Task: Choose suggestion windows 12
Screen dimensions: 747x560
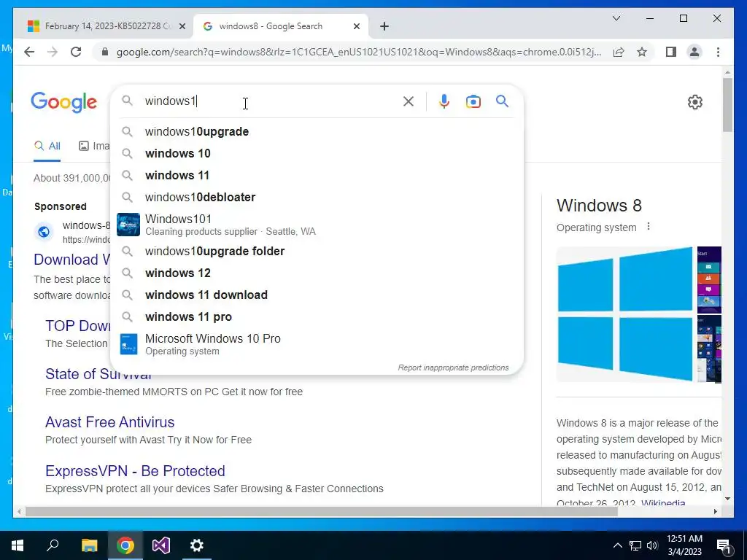Action: tap(317, 273)
